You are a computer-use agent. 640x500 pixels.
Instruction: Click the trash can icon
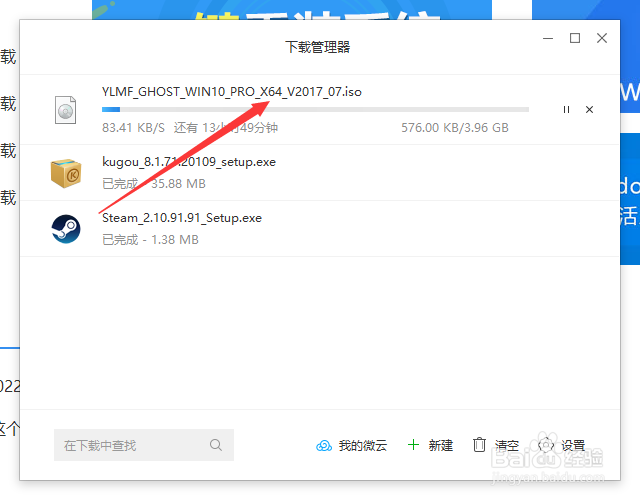(x=479, y=445)
